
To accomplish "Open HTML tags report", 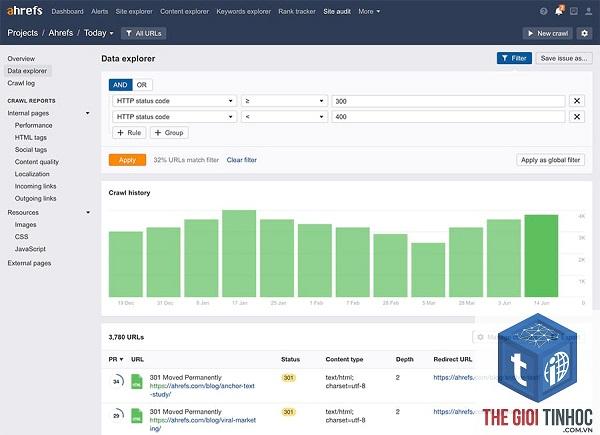I will [31, 137].
